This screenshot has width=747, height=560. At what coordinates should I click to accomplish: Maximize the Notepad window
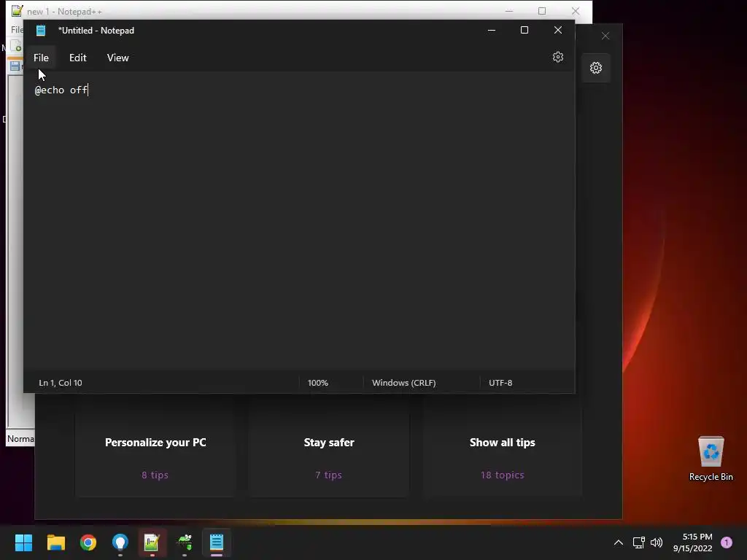click(525, 30)
